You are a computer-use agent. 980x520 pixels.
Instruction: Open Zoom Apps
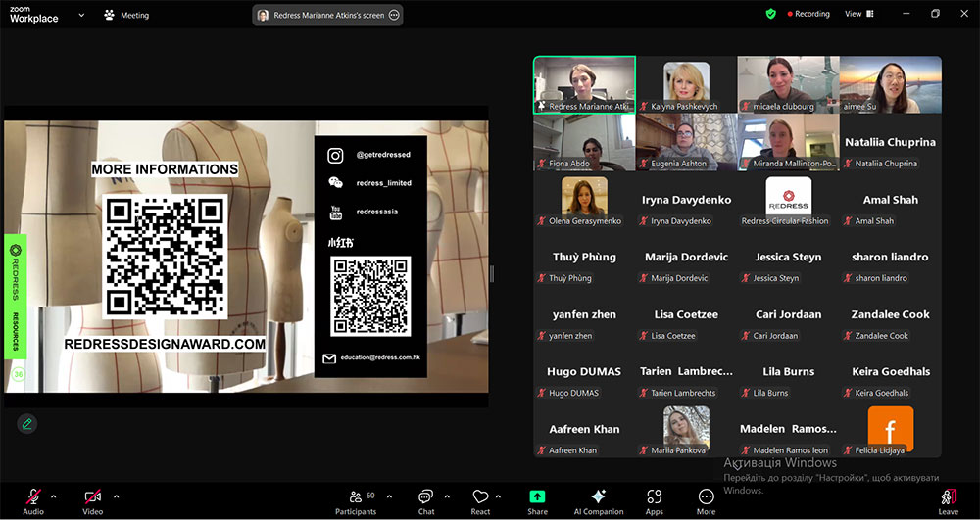(655, 502)
